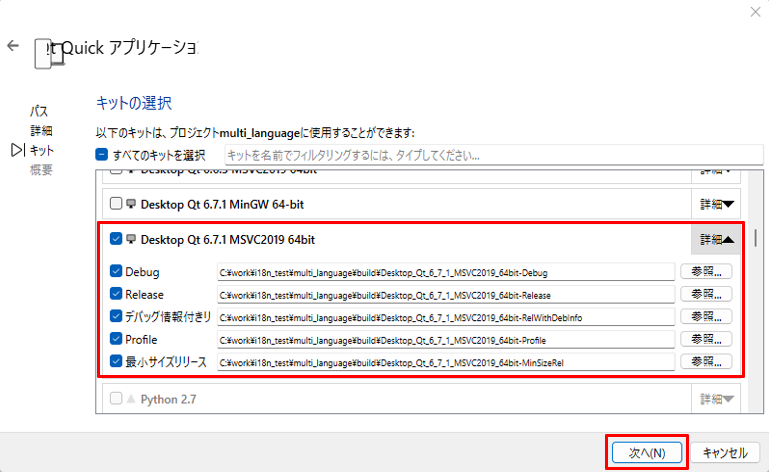
Task: Click the vertical scrollbar of the kit list
Action: [x=757, y=240]
